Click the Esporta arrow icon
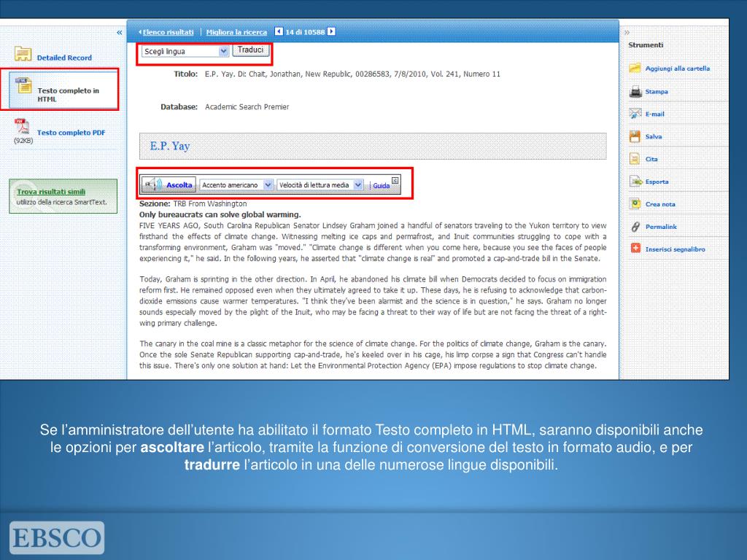 tap(635, 181)
